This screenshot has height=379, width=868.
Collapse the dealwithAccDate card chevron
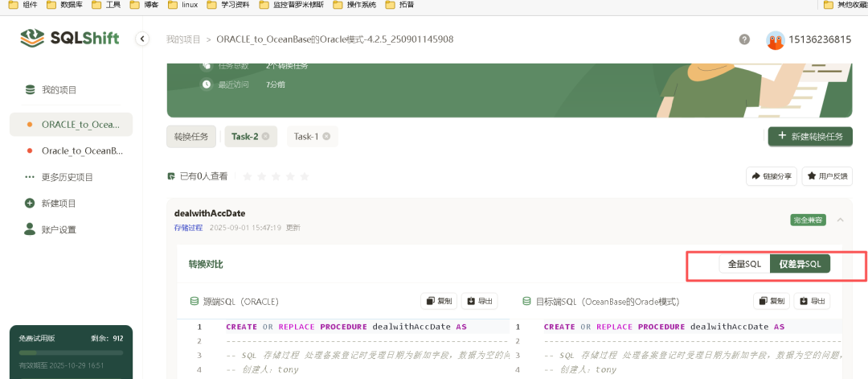pos(841,220)
